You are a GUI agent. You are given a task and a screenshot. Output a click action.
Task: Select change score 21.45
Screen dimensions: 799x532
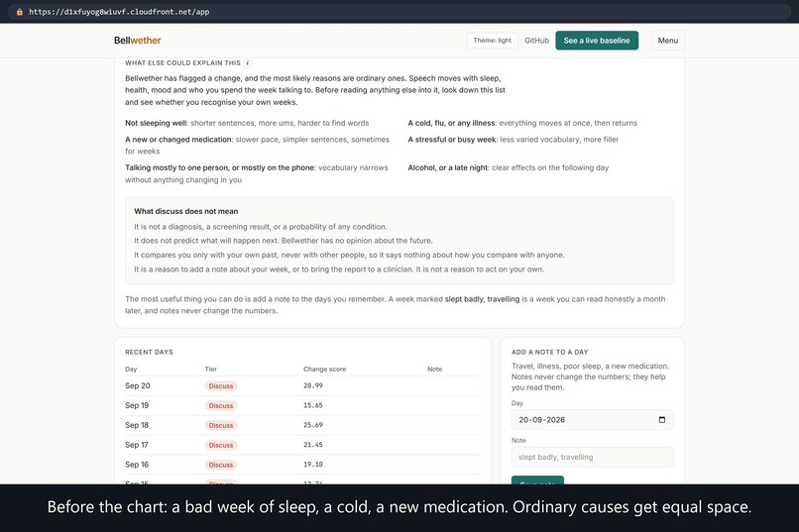point(313,445)
